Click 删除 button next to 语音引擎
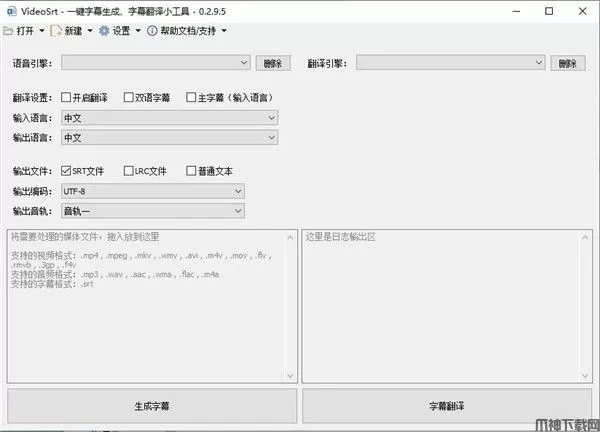 point(273,64)
